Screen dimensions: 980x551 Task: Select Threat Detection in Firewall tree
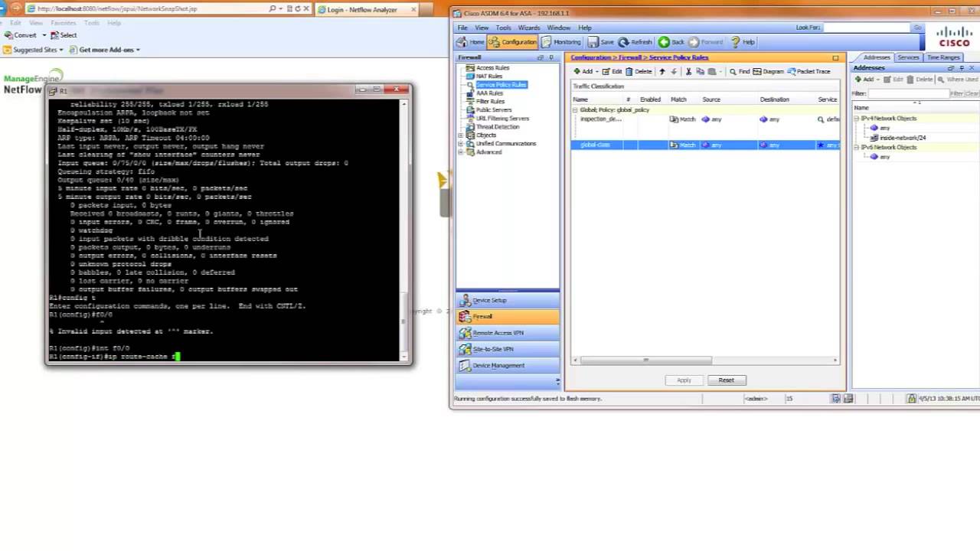(498, 126)
